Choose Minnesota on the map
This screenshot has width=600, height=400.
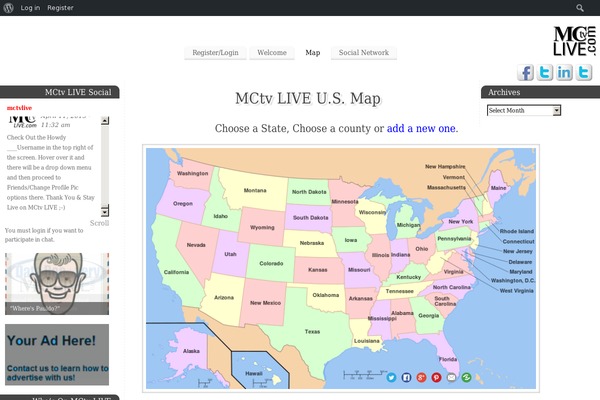(345, 202)
